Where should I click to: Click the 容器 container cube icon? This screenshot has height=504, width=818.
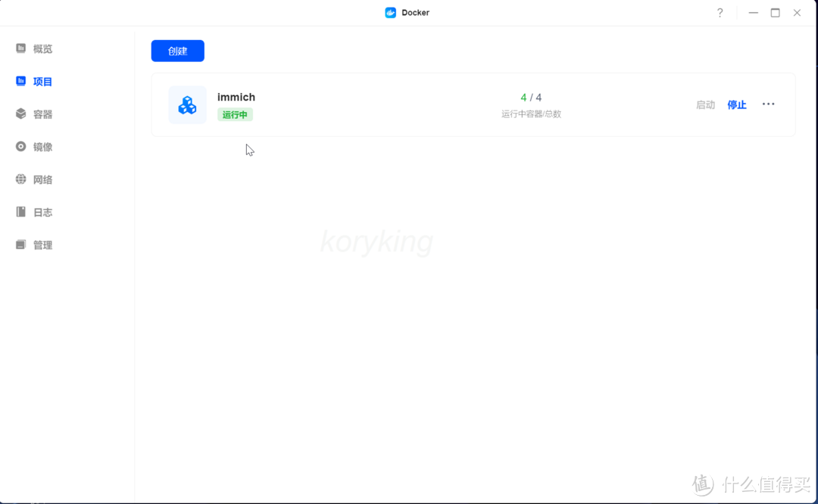point(21,114)
